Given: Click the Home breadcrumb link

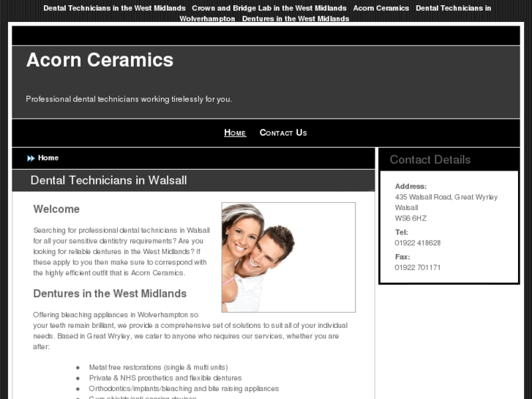Looking at the screenshot, I should click(48, 158).
